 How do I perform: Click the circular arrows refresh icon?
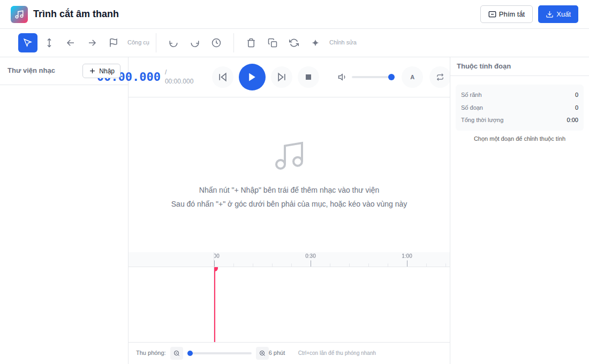[x=294, y=43]
